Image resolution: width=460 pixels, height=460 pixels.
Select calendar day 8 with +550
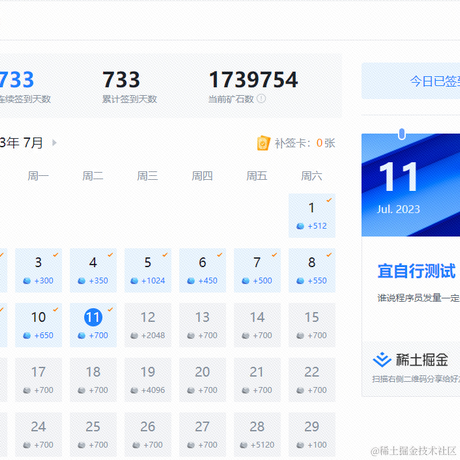(x=312, y=270)
